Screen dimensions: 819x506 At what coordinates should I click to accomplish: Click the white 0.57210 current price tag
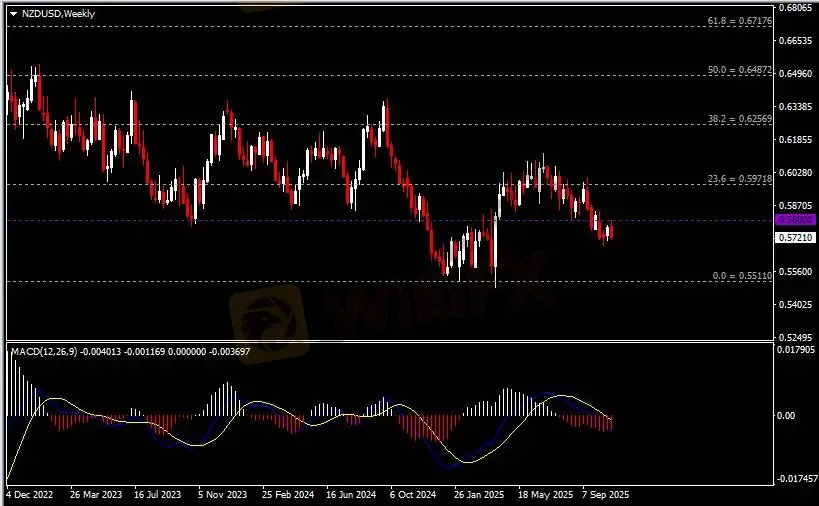coord(795,238)
